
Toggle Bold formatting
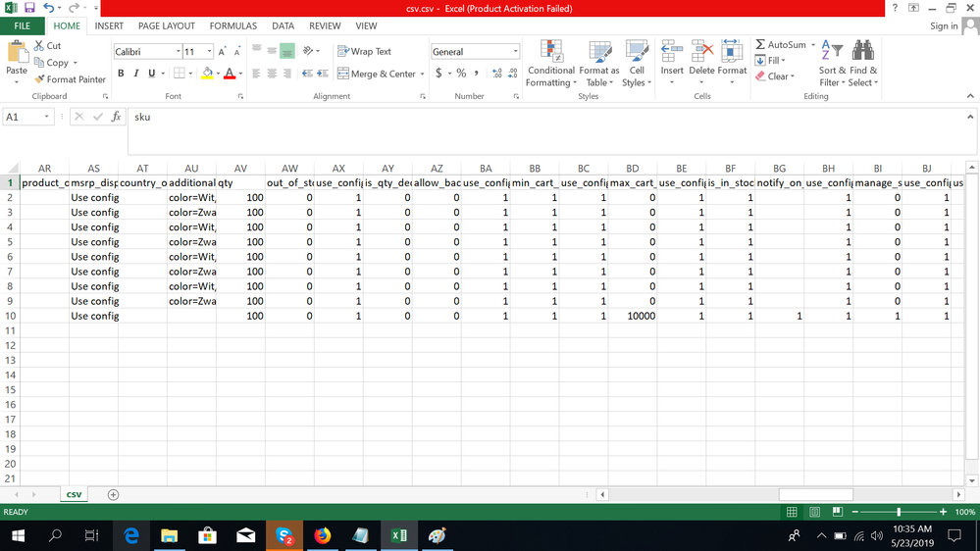(121, 74)
